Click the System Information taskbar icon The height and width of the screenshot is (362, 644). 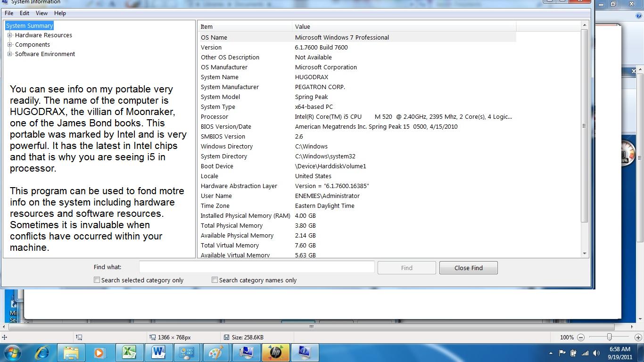point(305,352)
